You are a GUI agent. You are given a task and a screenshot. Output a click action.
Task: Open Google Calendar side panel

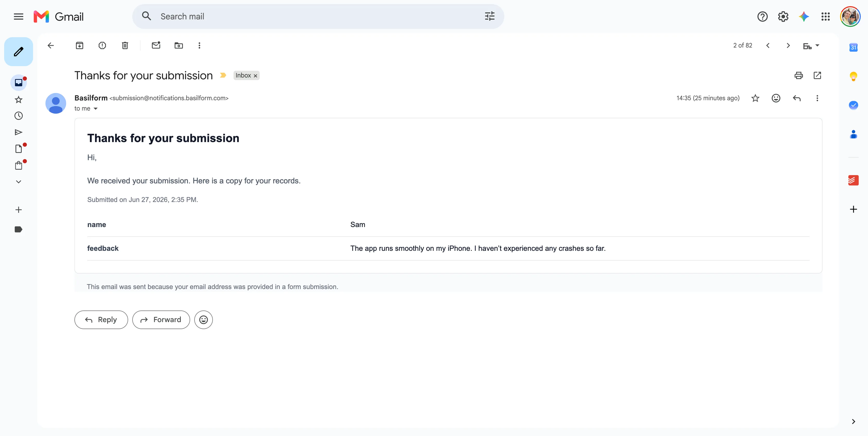tap(854, 48)
